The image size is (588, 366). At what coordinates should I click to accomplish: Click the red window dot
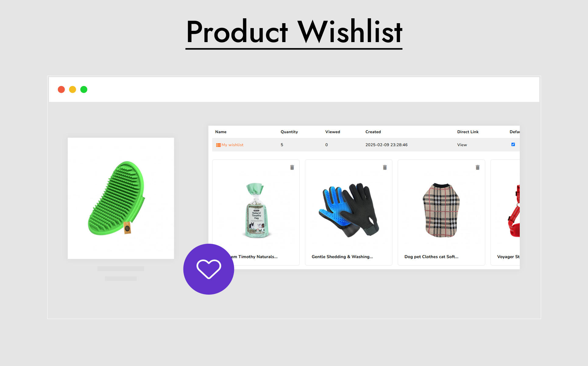click(x=61, y=89)
